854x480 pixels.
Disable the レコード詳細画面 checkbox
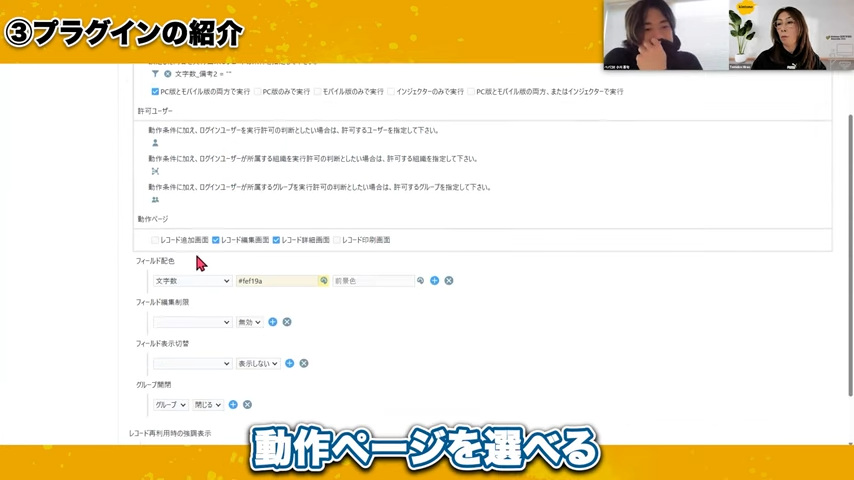pos(276,240)
